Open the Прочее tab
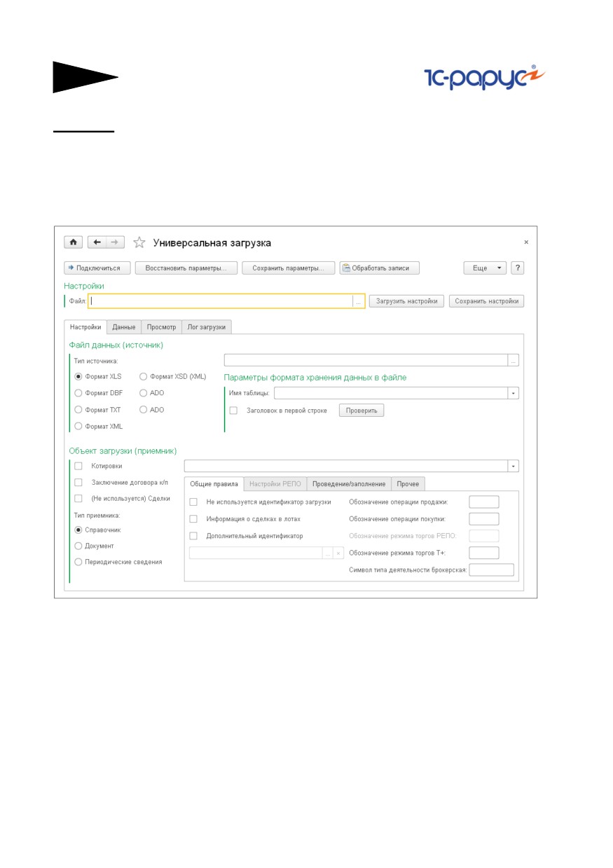 click(408, 484)
